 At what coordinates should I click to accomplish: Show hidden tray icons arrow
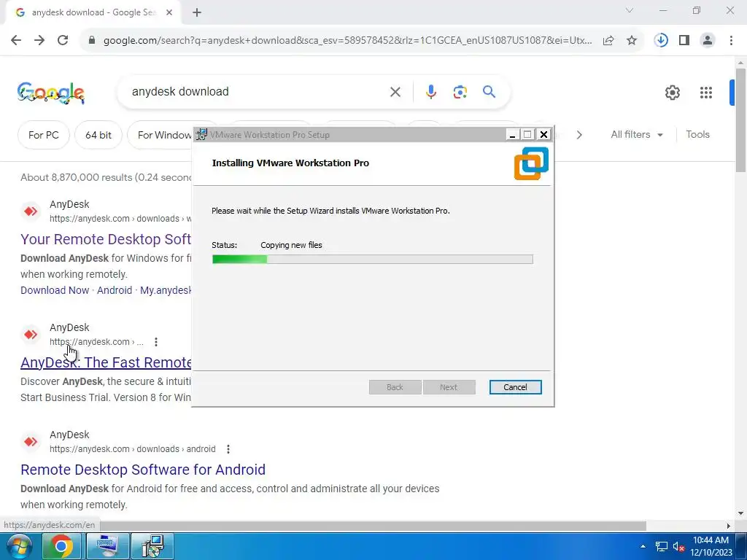643,546
